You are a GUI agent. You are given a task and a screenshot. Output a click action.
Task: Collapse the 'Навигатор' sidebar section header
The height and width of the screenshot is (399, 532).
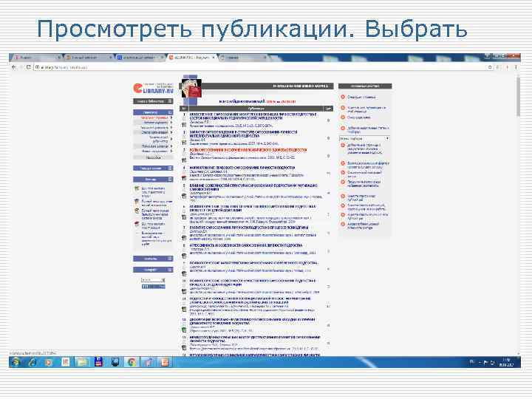pyautogui.click(x=153, y=112)
